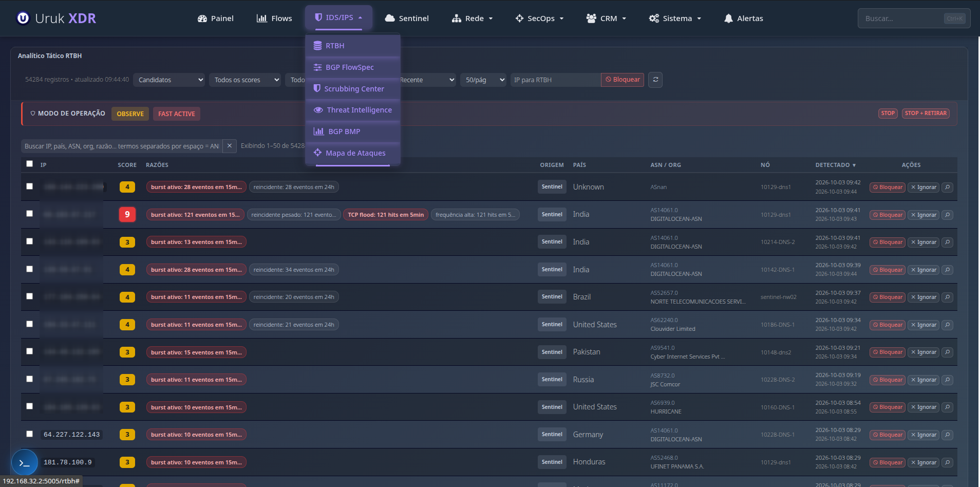This screenshot has width=980, height=487.
Task: Click the STOP button
Action: [x=888, y=114]
